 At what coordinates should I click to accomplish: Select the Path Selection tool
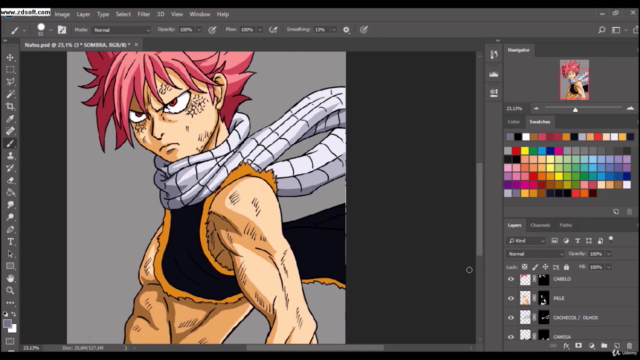pyautogui.click(x=10, y=254)
